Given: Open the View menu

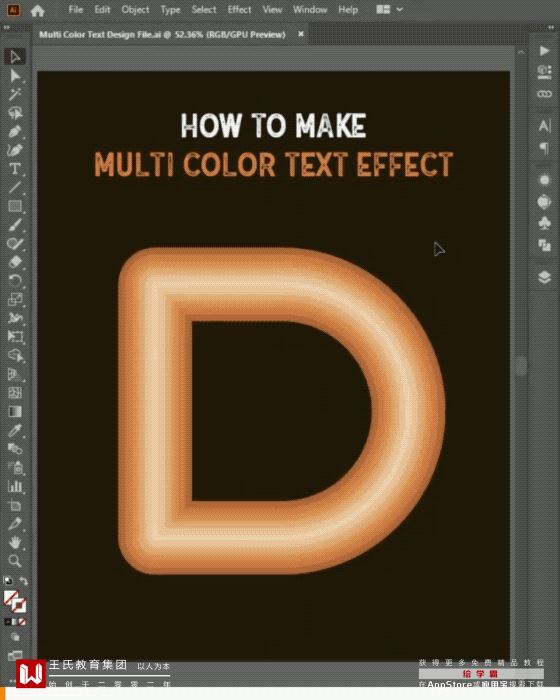Looking at the screenshot, I should click(x=272, y=9).
